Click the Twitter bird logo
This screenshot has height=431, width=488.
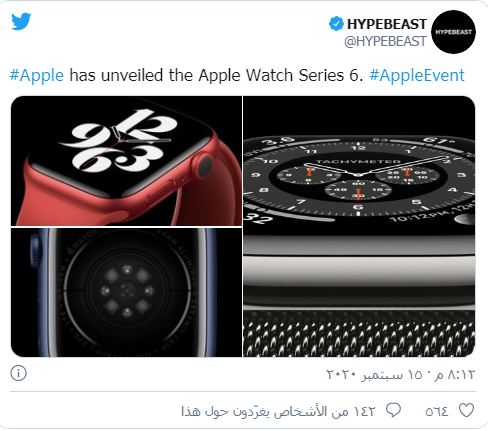click(x=21, y=22)
